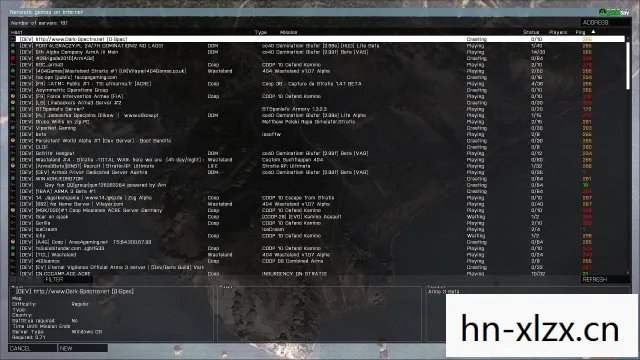Click yellow status icon of Linebackers Arma3 Server #2
Screen dimensions: 640x360
point(13,102)
